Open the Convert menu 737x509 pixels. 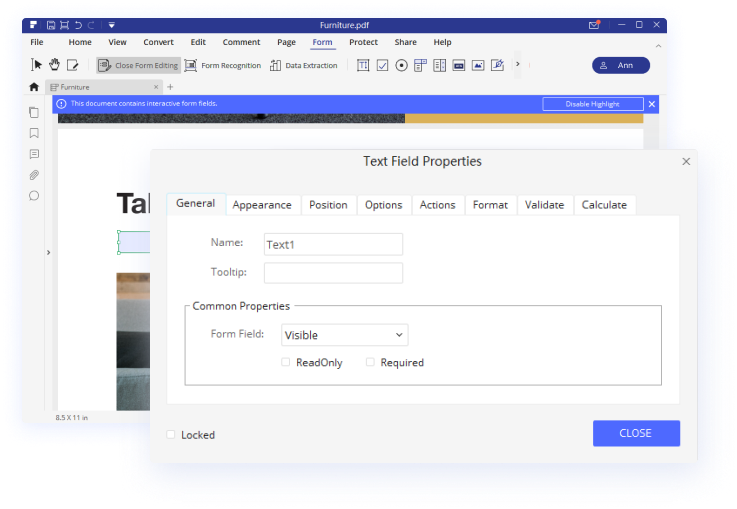[x=158, y=42]
